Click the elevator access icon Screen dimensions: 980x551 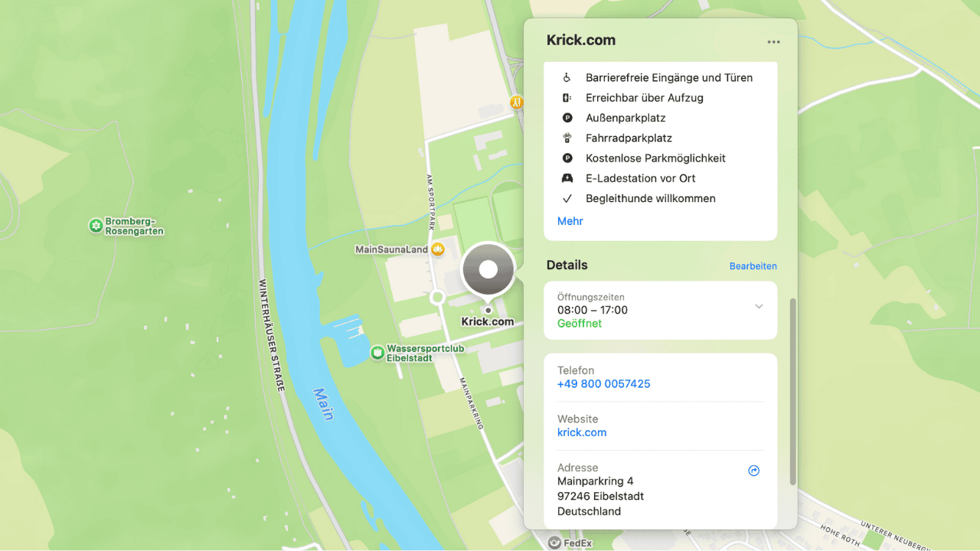pyautogui.click(x=567, y=98)
